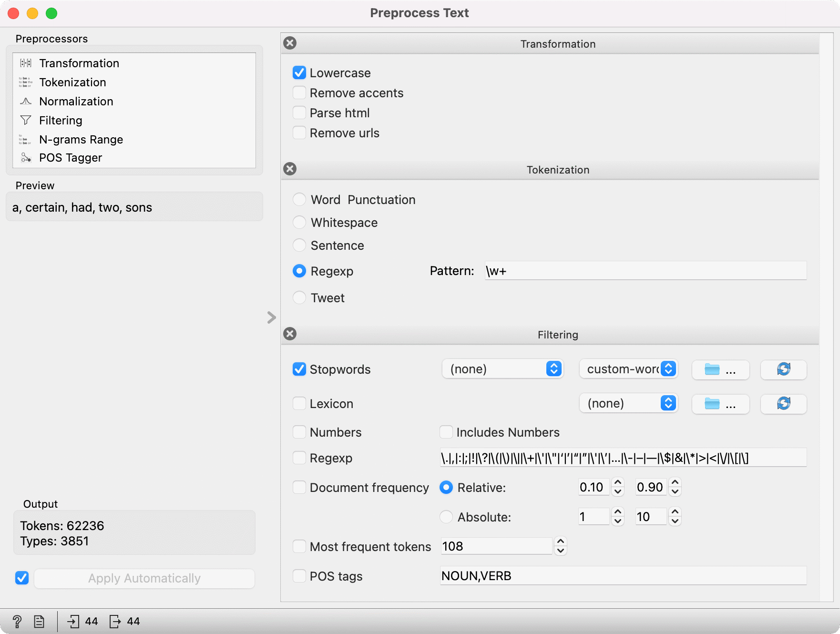
Task: Select Normalization in the Preprocessors list
Action: 76,102
